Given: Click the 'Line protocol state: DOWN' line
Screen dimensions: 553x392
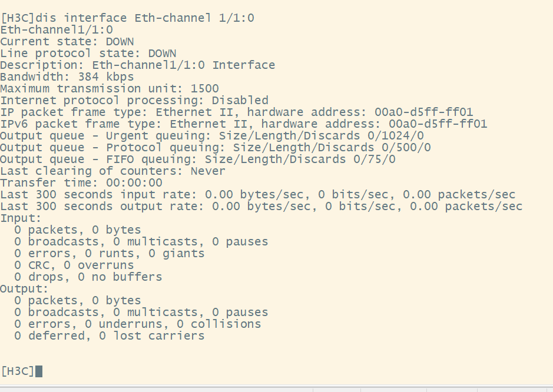Looking at the screenshot, I should 88,53.
